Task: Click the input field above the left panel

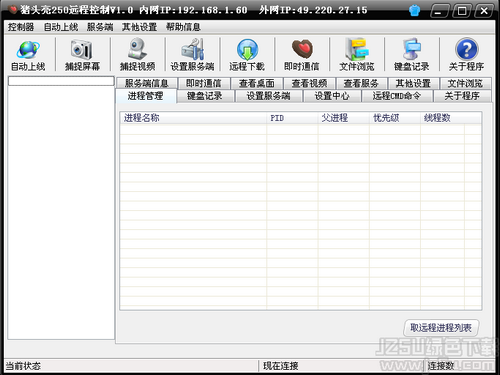Action: click(61, 81)
